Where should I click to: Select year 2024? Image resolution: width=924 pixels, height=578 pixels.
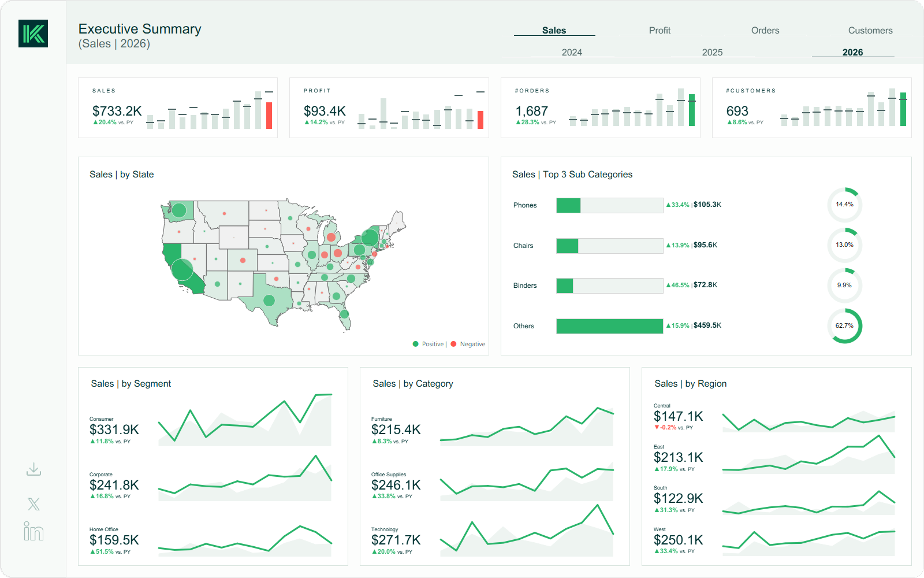(x=572, y=53)
